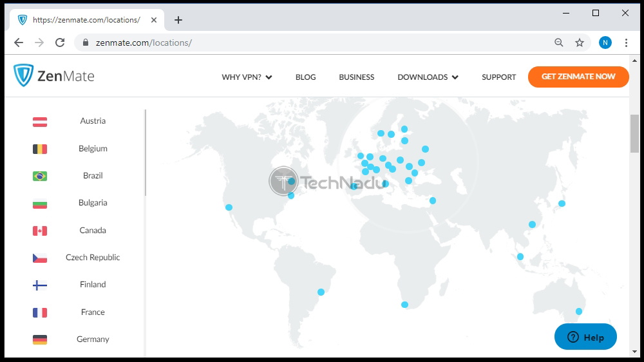Screen dimensions: 644x362
Task: Bookmark this page with the star
Action: click(579, 43)
